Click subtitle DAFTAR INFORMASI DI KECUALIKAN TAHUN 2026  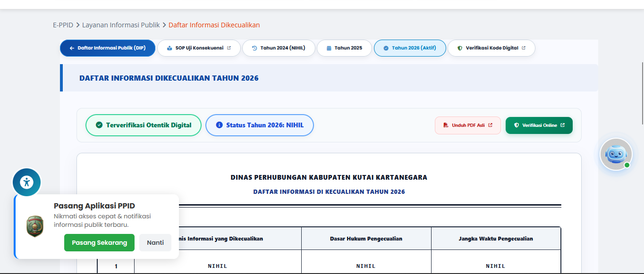pyautogui.click(x=329, y=192)
